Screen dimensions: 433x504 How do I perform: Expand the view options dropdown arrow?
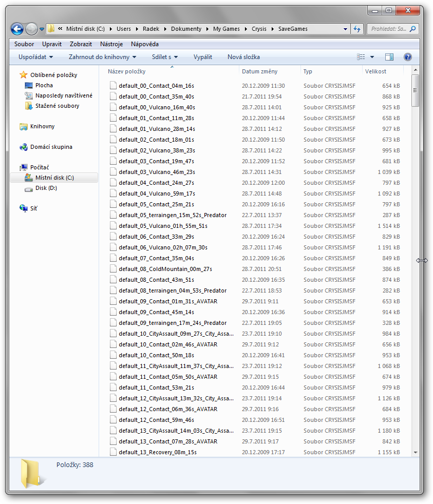point(372,57)
